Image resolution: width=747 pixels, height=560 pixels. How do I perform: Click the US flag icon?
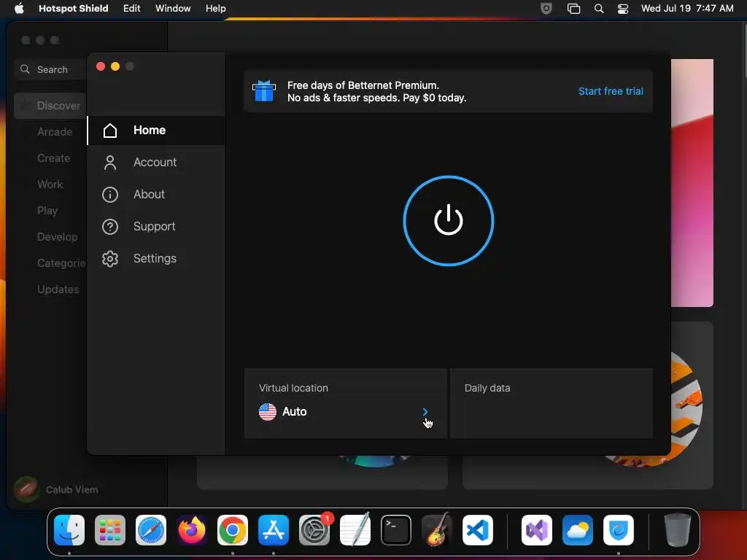[x=267, y=411]
